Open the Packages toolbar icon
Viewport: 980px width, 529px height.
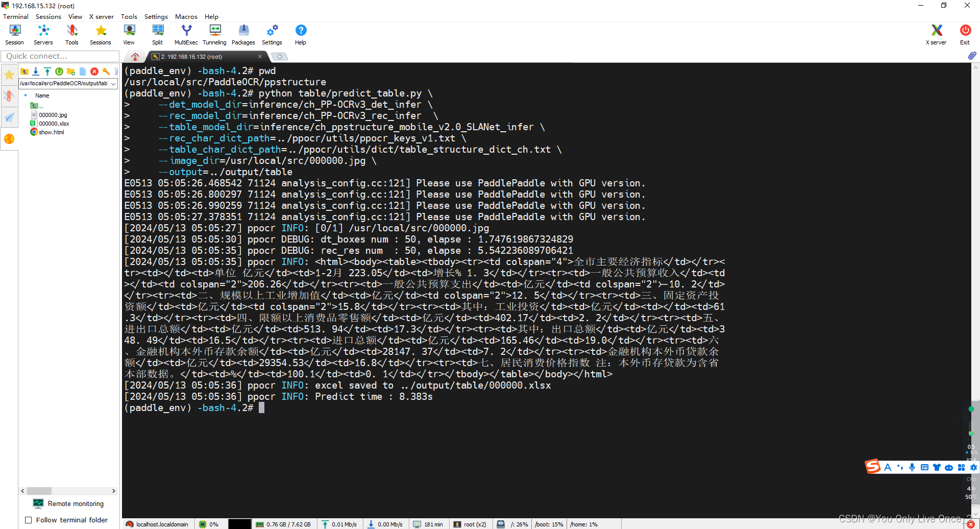coord(243,35)
